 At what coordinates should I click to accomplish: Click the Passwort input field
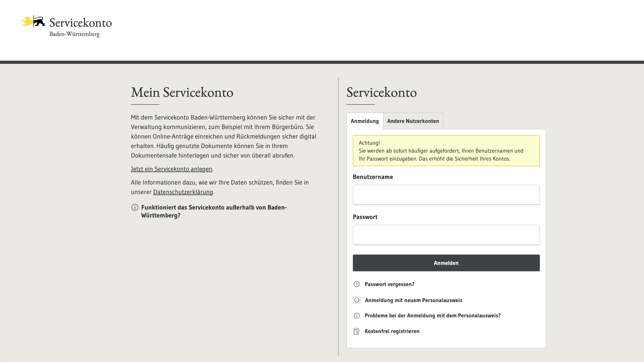point(446,234)
